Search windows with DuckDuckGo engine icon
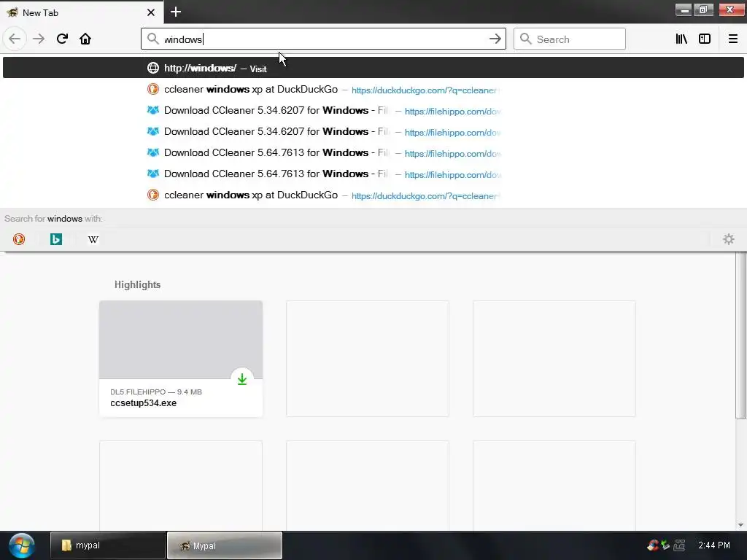 tap(19, 239)
